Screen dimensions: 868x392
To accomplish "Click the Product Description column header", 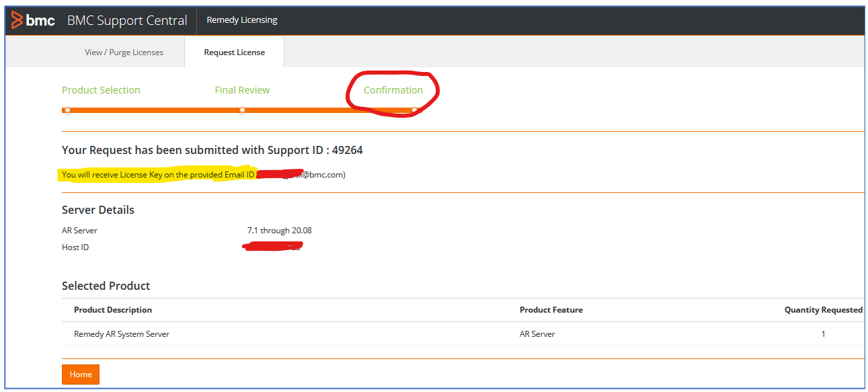I will point(113,310).
